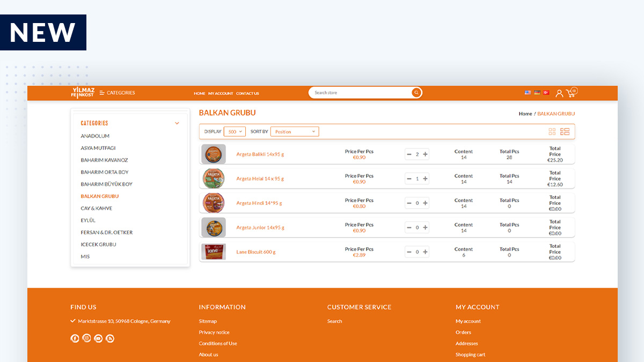Open the Sitemap footer link
644x362 pixels.
208,321
